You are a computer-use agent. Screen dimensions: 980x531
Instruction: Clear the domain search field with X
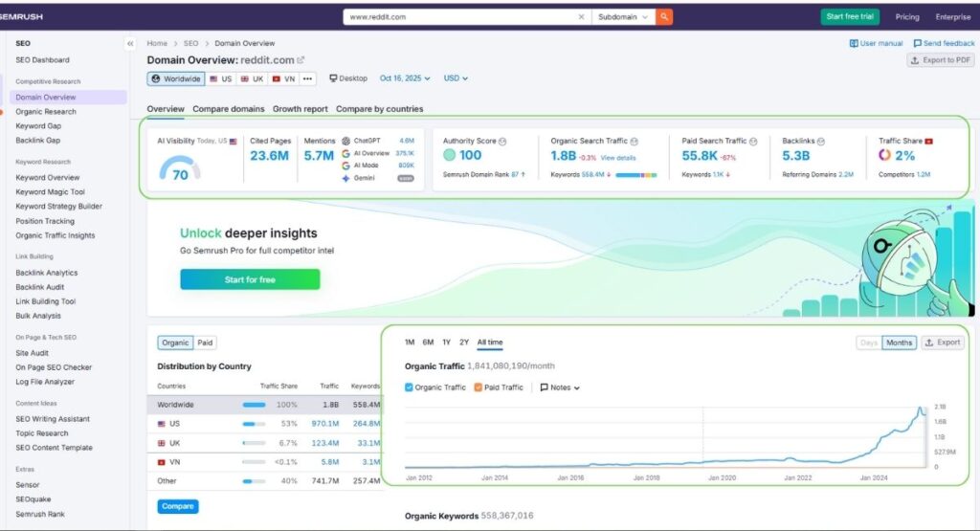[581, 17]
